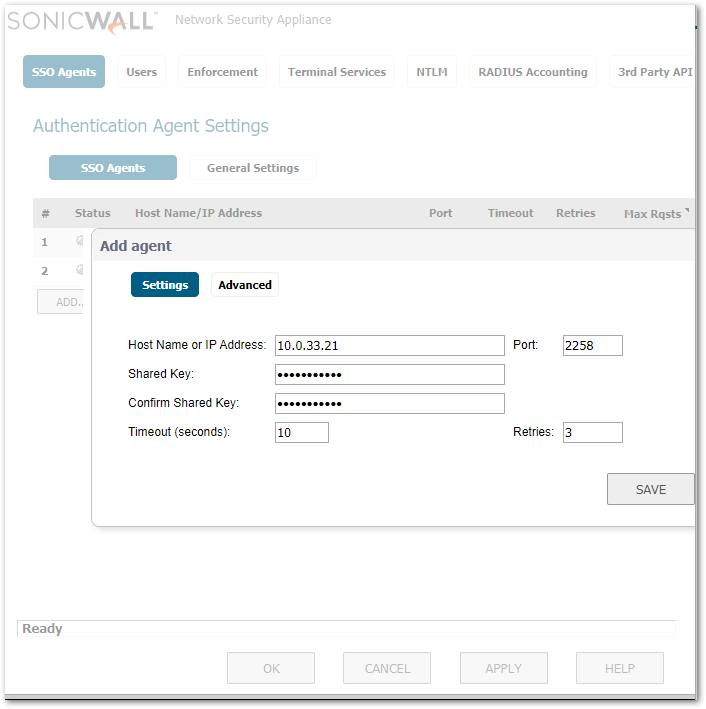Click into the Shared Key field
706x709 pixels.
click(389, 374)
